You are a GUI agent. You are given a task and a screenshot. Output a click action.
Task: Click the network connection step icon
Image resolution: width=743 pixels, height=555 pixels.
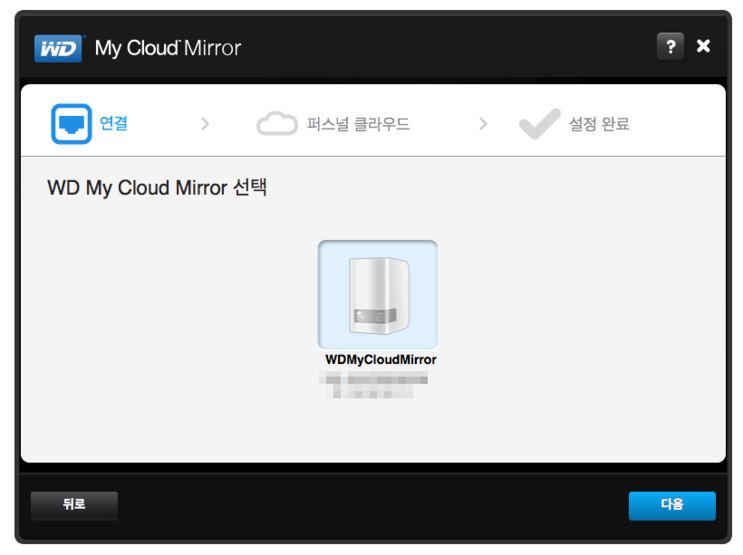72,124
